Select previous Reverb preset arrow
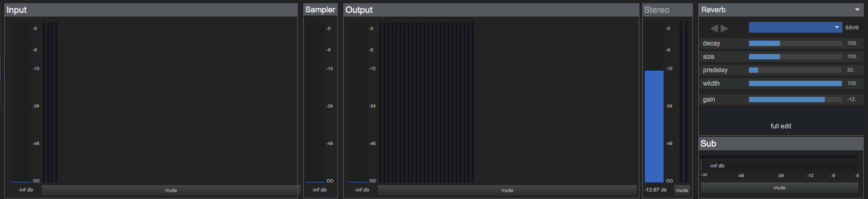 point(714,28)
